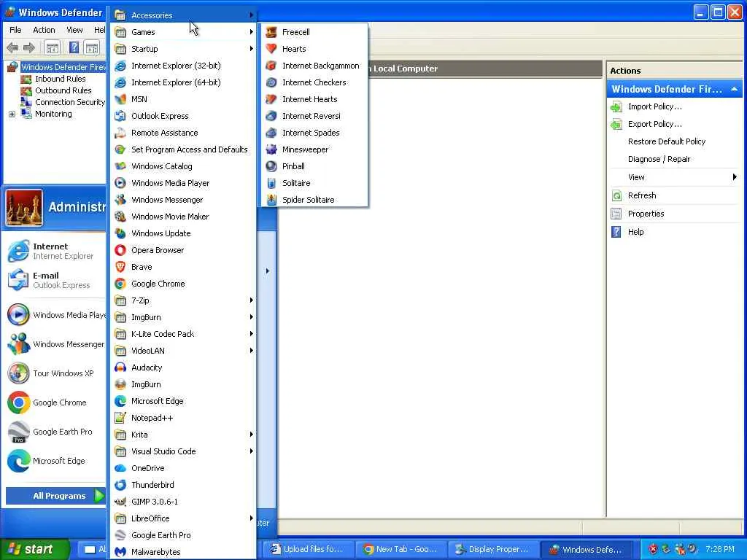Click the Freecell game icon
The width and height of the screenshot is (747, 560).
(271, 32)
